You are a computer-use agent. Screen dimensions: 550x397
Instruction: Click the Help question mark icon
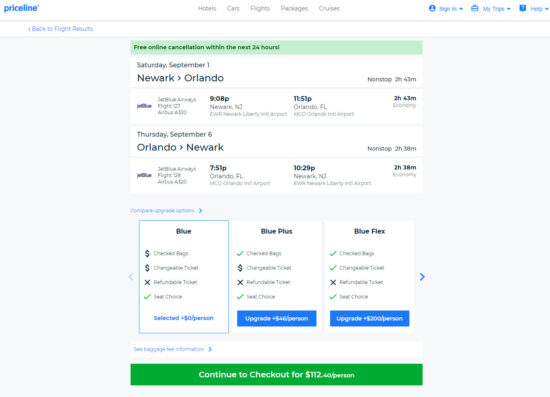[x=523, y=8]
